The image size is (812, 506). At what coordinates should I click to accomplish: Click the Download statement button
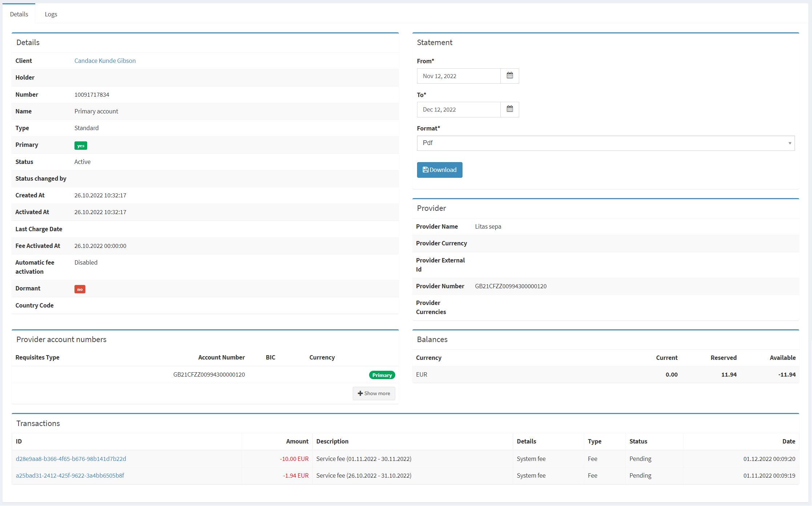tap(439, 170)
